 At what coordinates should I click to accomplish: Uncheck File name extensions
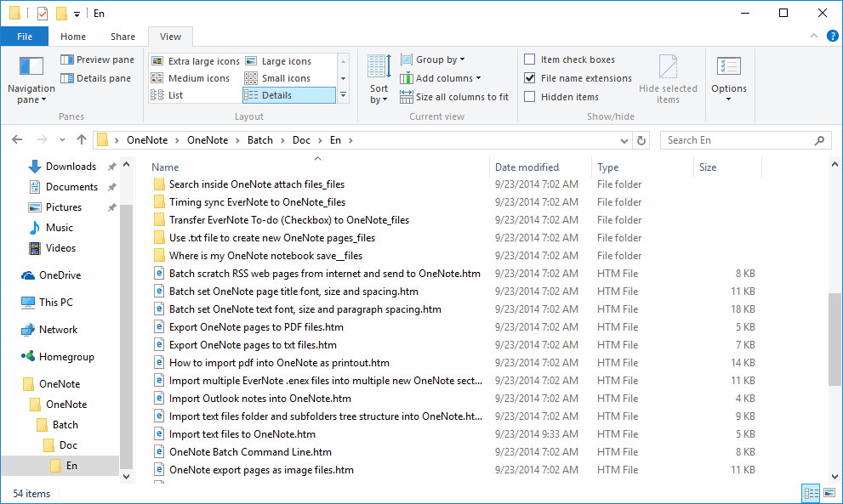[x=530, y=78]
